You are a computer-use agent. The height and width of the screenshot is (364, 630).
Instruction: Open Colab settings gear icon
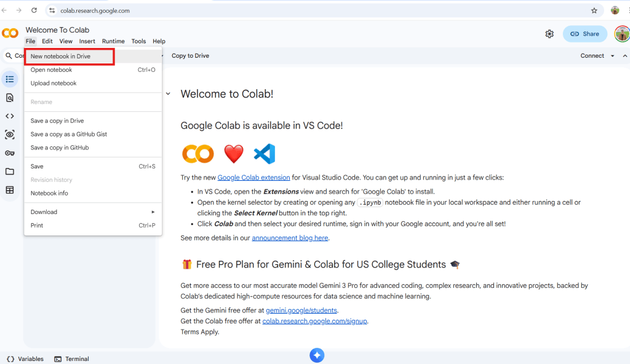point(549,34)
